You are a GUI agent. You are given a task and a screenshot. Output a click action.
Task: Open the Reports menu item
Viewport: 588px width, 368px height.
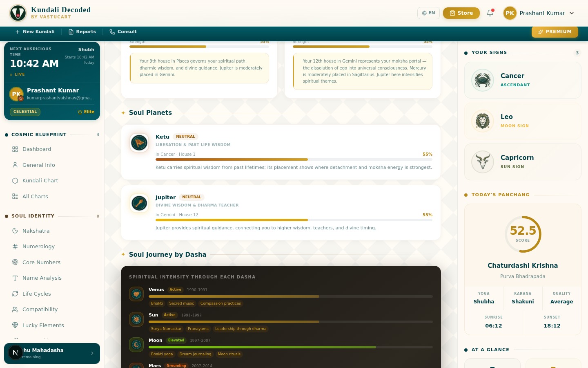[x=82, y=32]
